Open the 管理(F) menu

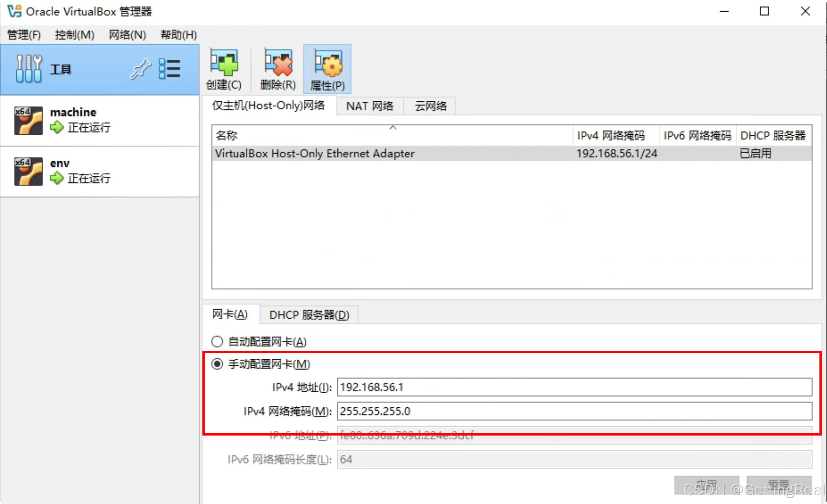coord(24,35)
